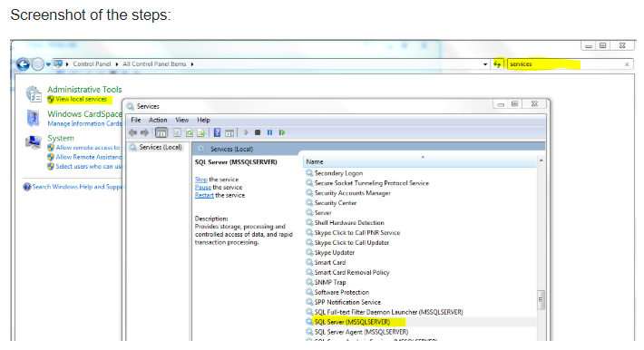Click the Pause Service icon
Viewport: 644px width, 350px height.
pos(269,132)
